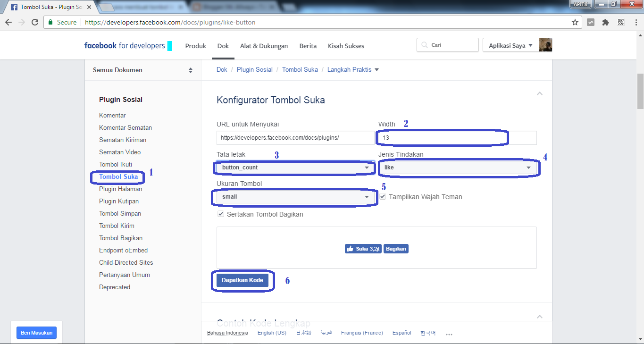The height and width of the screenshot is (344, 644).
Task: Open Sematan Kiriman in the sidebar
Action: [x=123, y=140]
